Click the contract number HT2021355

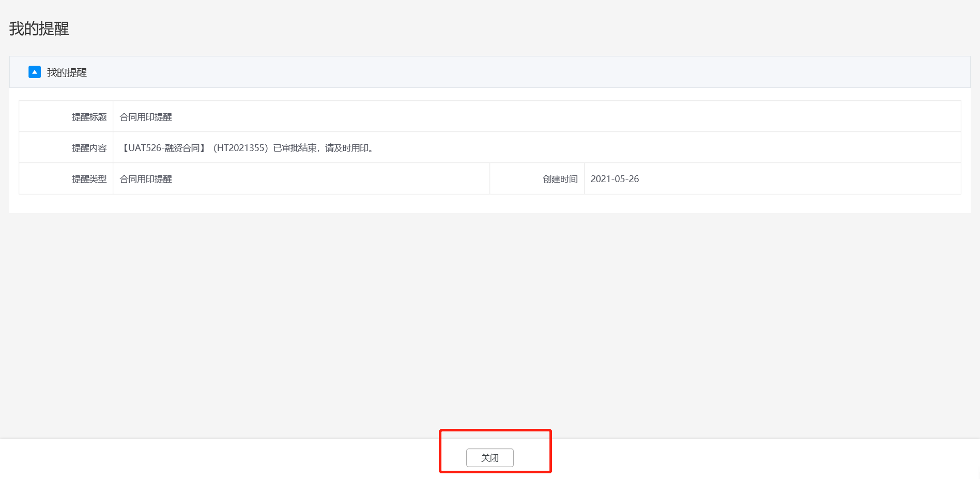[x=241, y=148]
